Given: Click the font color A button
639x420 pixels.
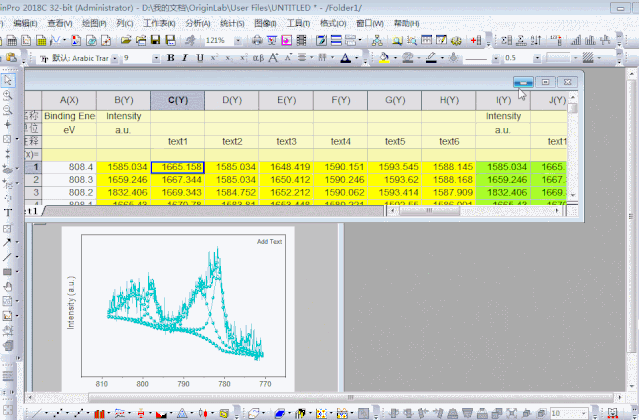Looking at the screenshot, I should [x=347, y=58].
